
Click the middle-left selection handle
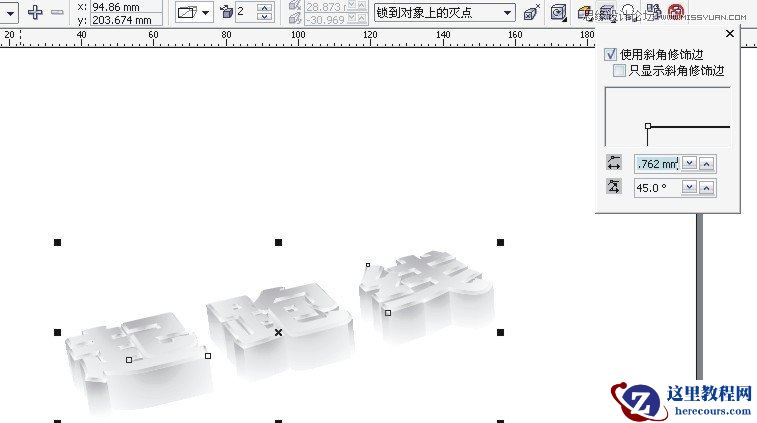click(x=57, y=332)
